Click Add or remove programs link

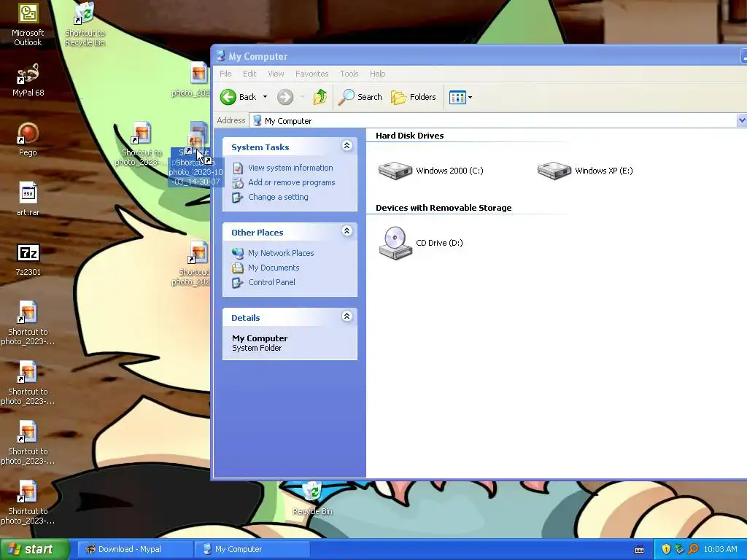coord(292,182)
